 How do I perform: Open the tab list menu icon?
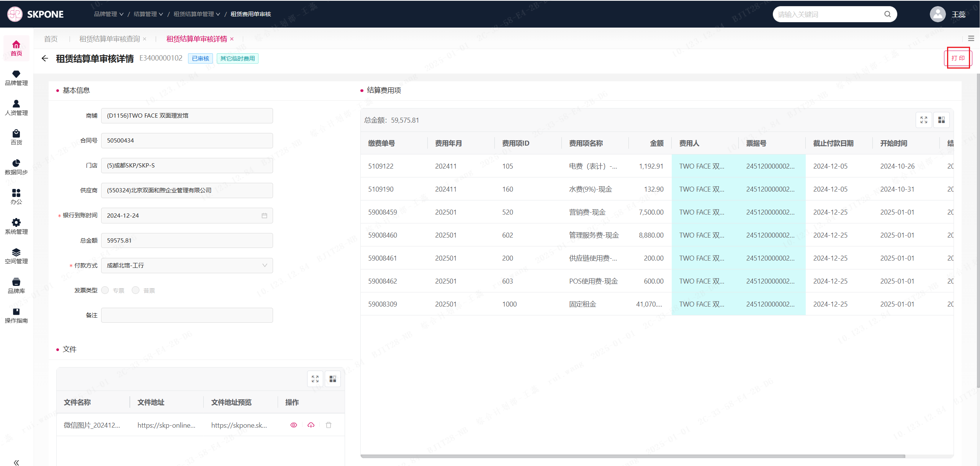click(971, 38)
